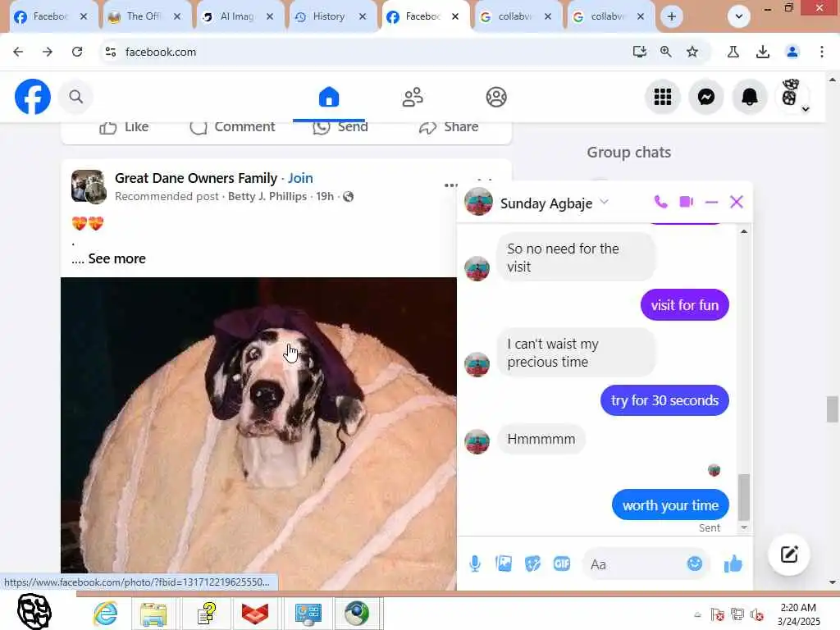Open chat settings chevron beside Sunday Agbaje
This screenshot has width=840, height=630.
605,202
